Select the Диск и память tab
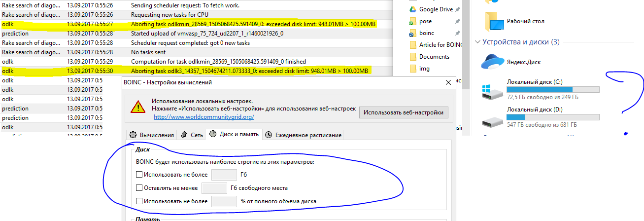The height and width of the screenshot is (221, 644). pyautogui.click(x=234, y=134)
